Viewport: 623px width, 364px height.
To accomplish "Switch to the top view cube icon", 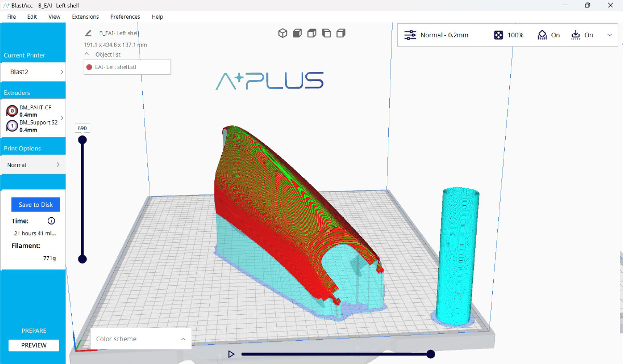I will pos(311,33).
